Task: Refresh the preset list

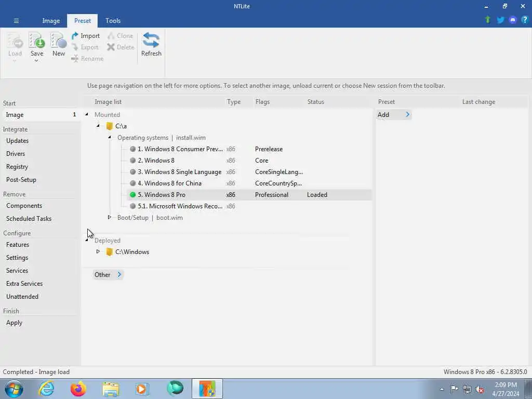Action: [x=151, y=44]
